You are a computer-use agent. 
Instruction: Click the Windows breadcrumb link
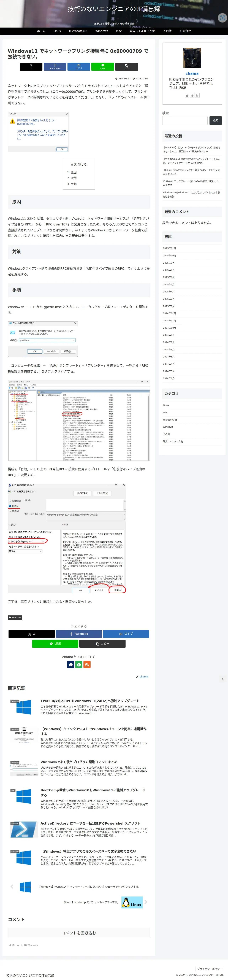(x=33, y=945)
